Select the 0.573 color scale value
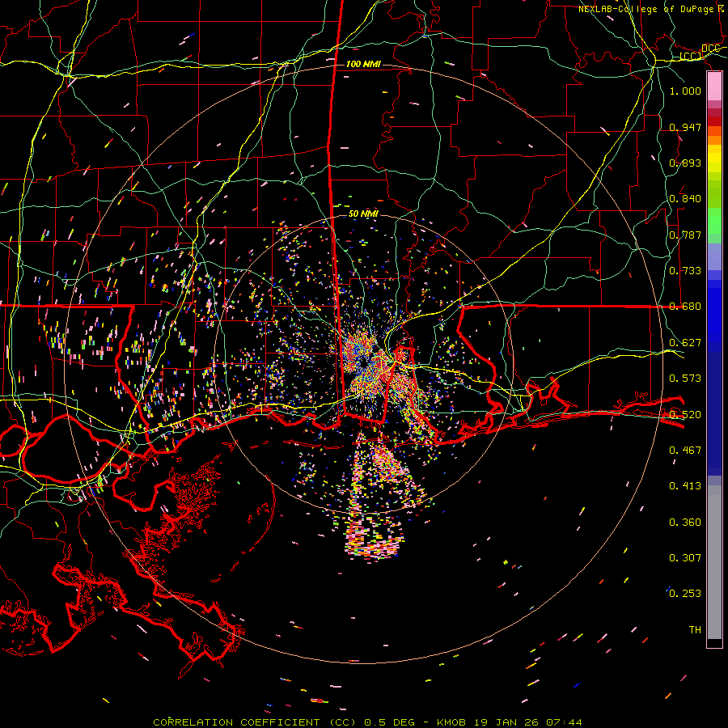 point(685,379)
